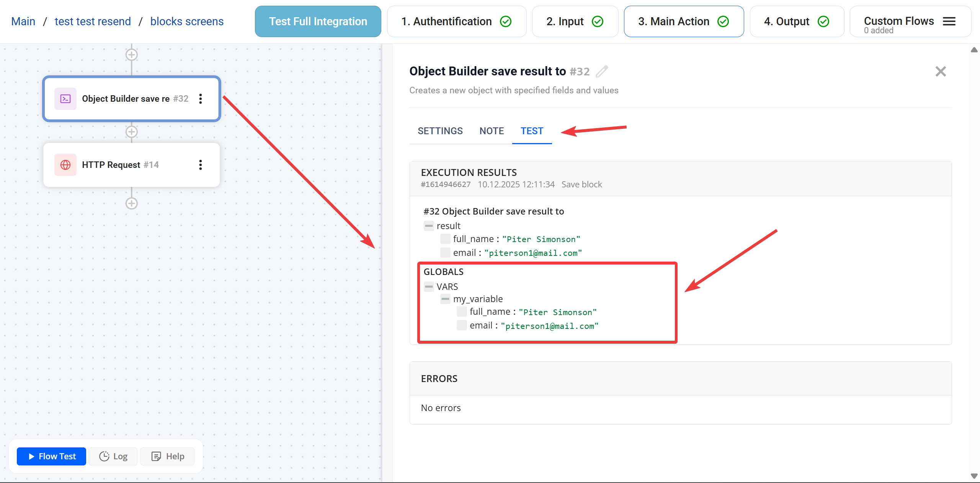Collapse the my_variable tree node

(445, 299)
